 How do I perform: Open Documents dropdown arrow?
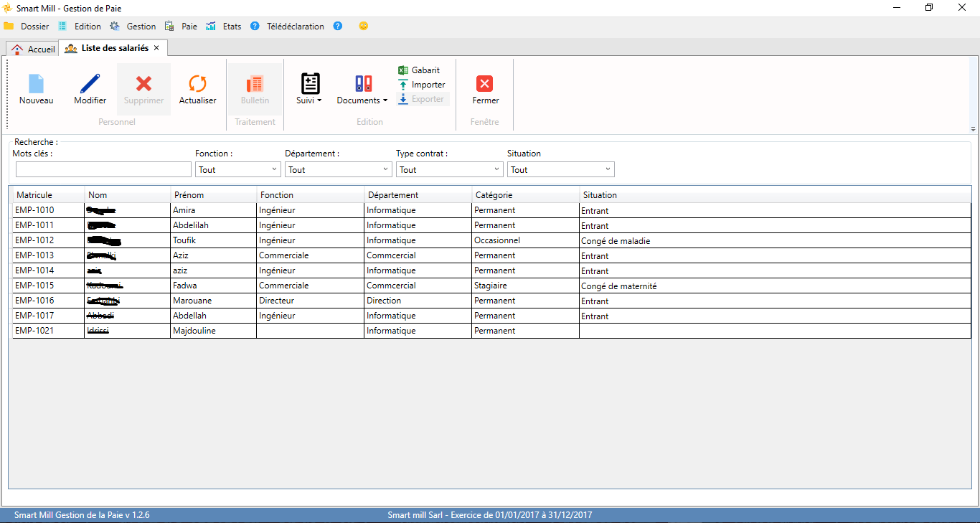coord(385,101)
